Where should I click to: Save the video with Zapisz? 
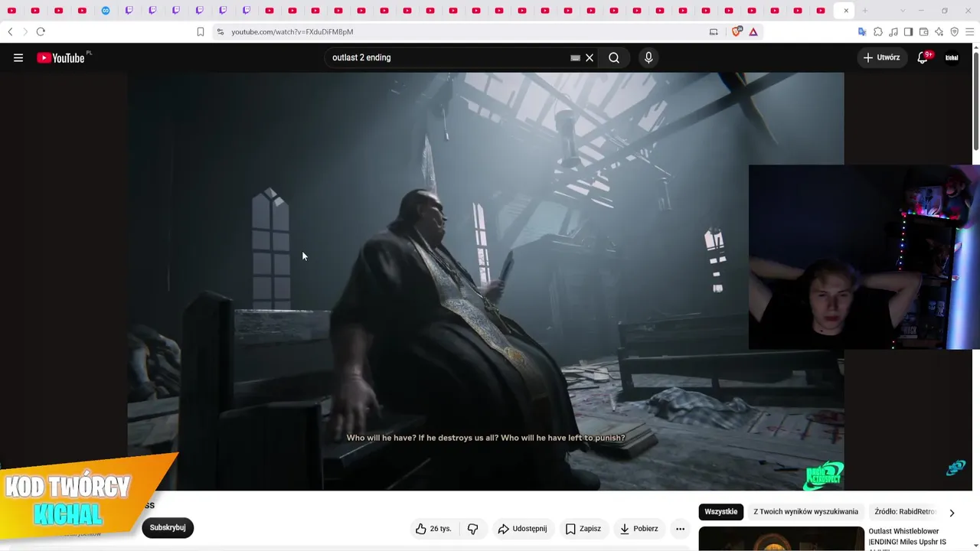583,529
